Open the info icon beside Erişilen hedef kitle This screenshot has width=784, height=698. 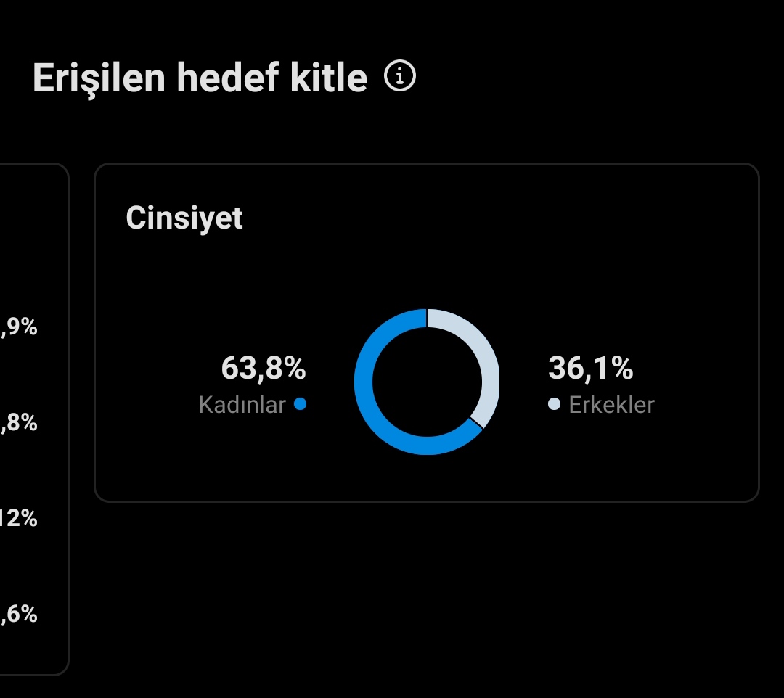point(399,76)
